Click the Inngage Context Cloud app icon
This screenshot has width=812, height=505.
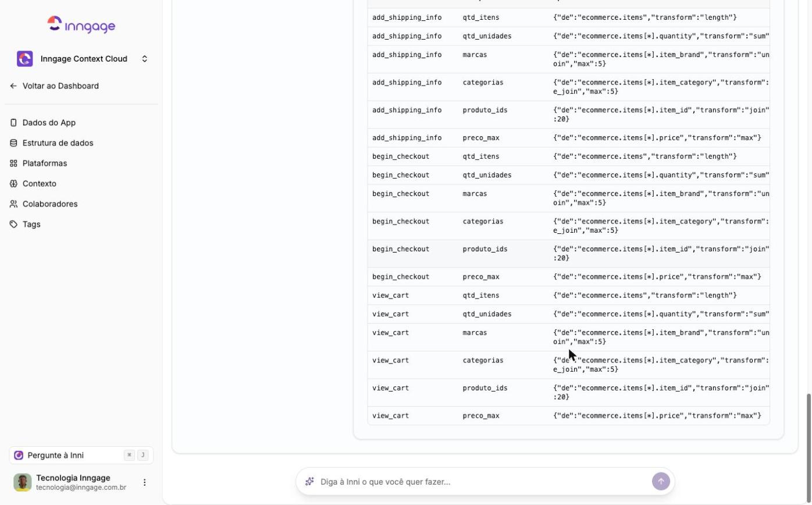click(x=25, y=59)
